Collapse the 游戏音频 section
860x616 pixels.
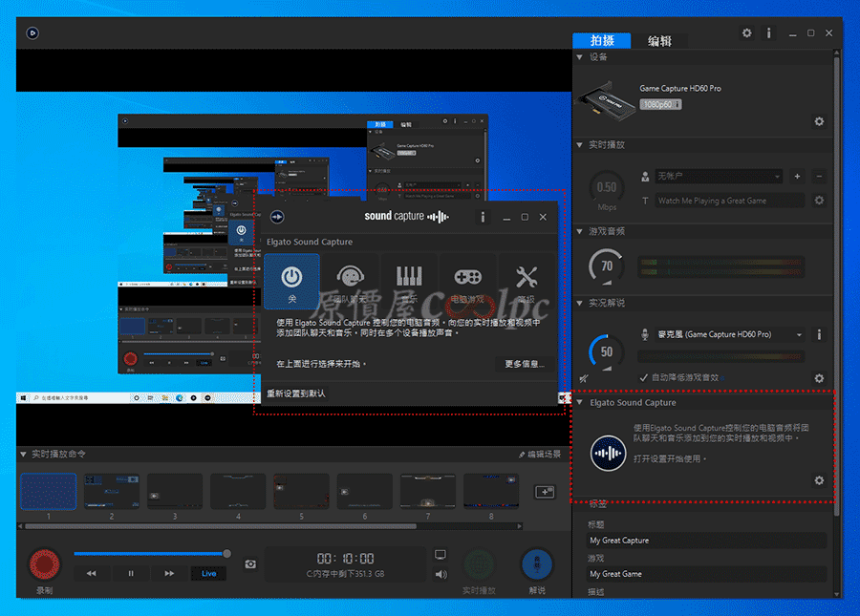click(x=579, y=231)
